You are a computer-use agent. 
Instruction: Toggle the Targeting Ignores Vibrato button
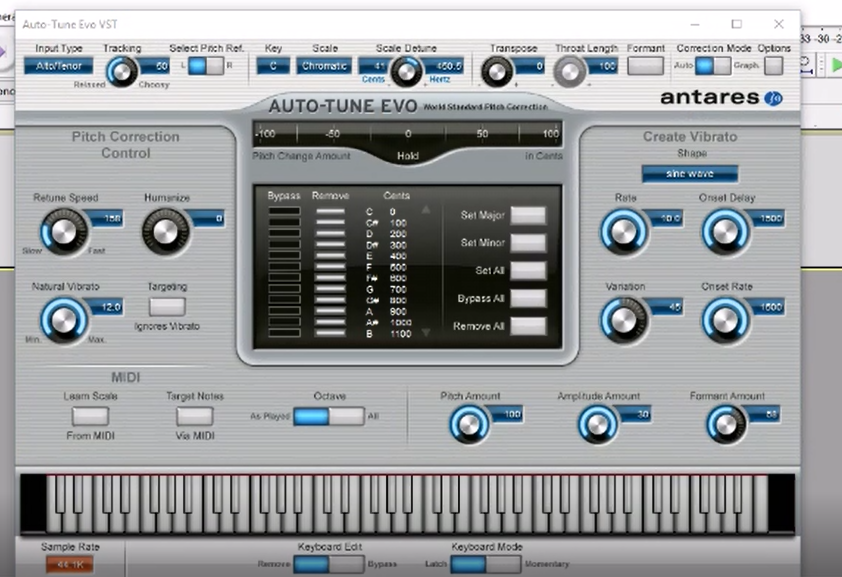[167, 306]
